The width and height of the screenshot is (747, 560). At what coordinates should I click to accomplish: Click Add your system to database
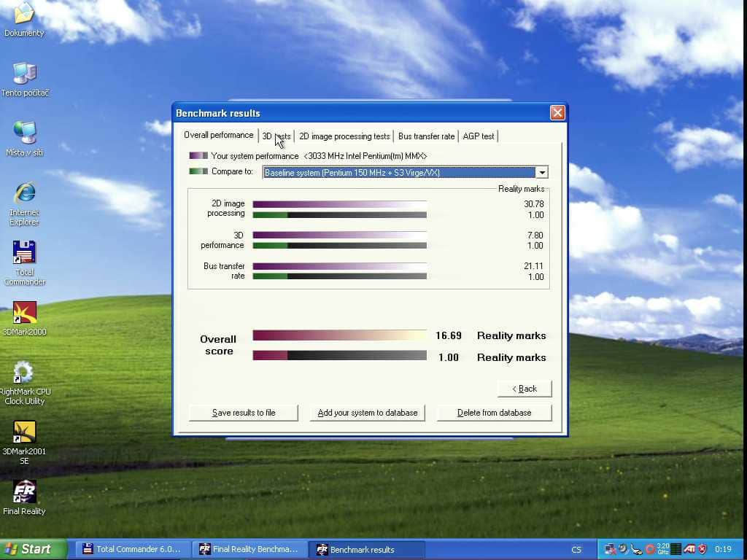(x=368, y=413)
